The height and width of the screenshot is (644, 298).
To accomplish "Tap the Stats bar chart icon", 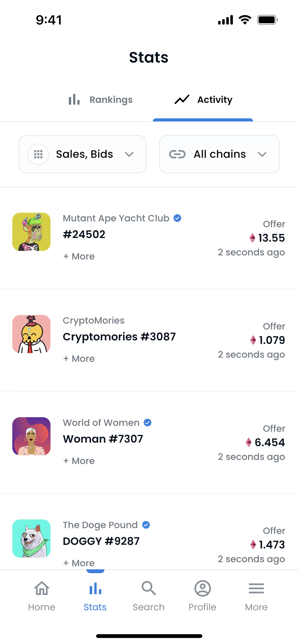I will point(95,589).
